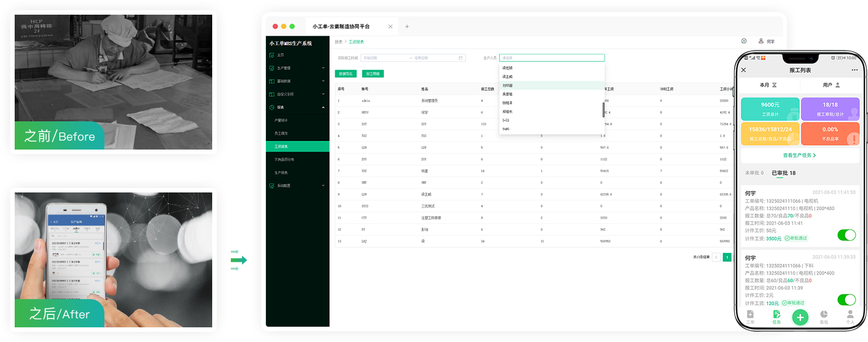Toggle approval switch on first 电视机 record

tap(846, 235)
